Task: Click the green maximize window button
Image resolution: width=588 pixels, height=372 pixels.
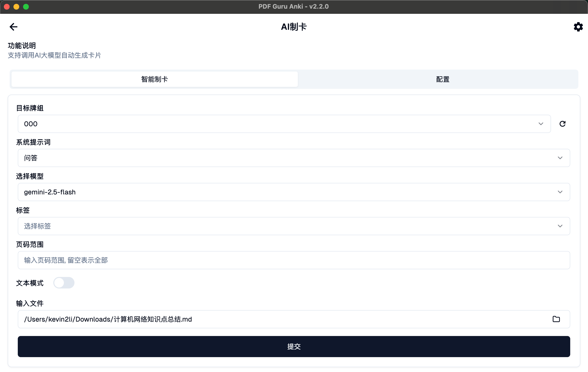Action: coord(26,6)
